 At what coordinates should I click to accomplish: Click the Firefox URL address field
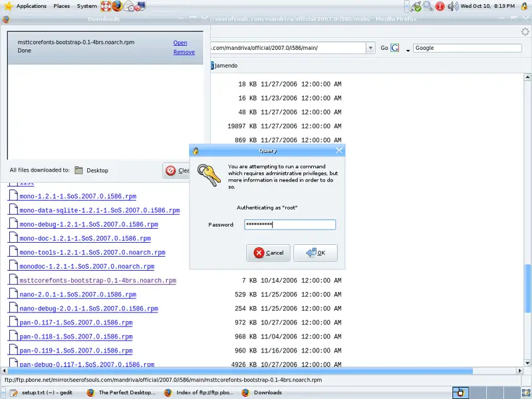[288, 48]
